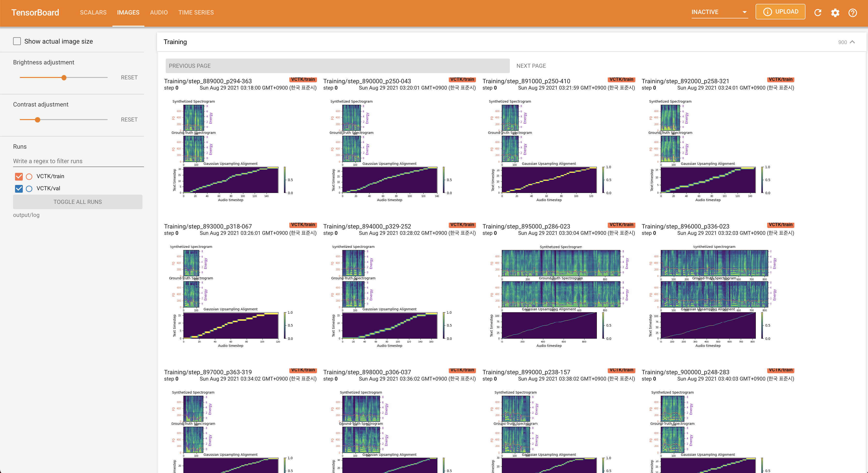The width and height of the screenshot is (868, 473).
Task: Click the TensorBoard logo title
Action: [x=35, y=12]
